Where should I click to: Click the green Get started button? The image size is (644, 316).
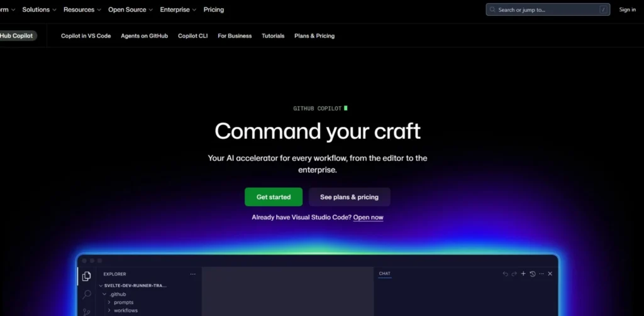click(x=274, y=197)
